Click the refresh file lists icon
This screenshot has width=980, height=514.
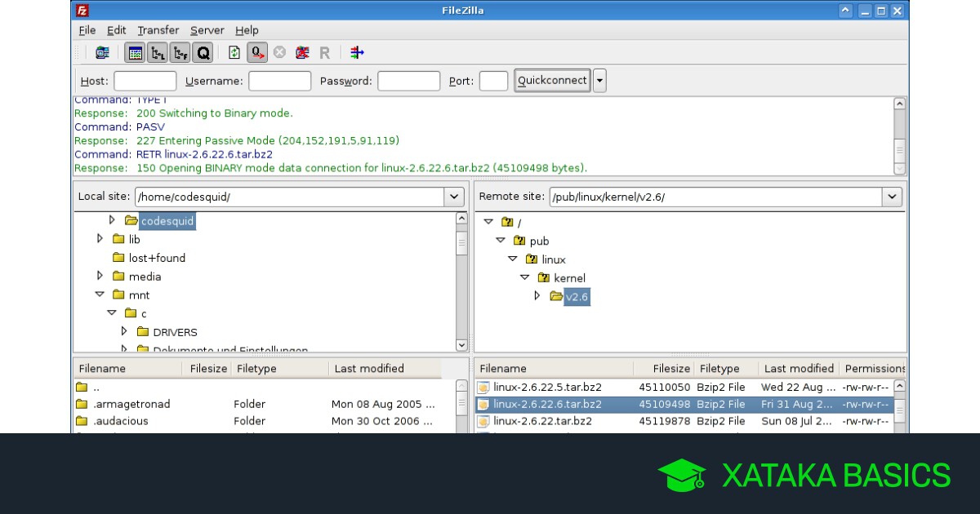pos(234,53)
